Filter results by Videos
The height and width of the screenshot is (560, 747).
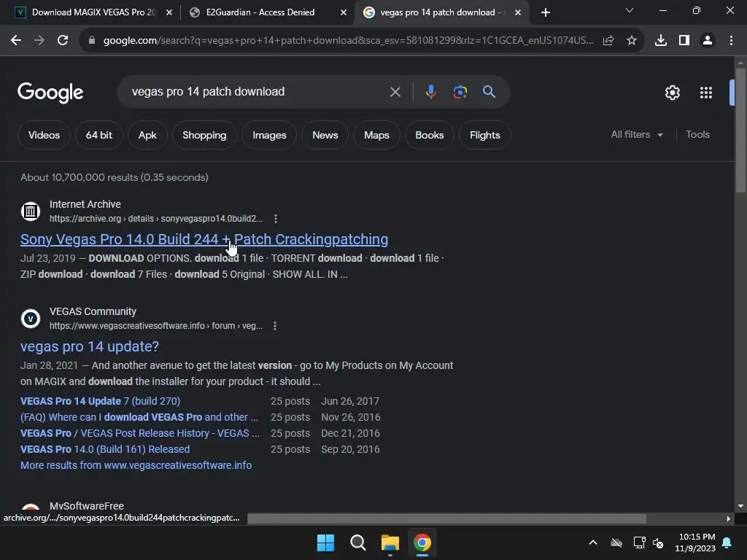[44, 135]
